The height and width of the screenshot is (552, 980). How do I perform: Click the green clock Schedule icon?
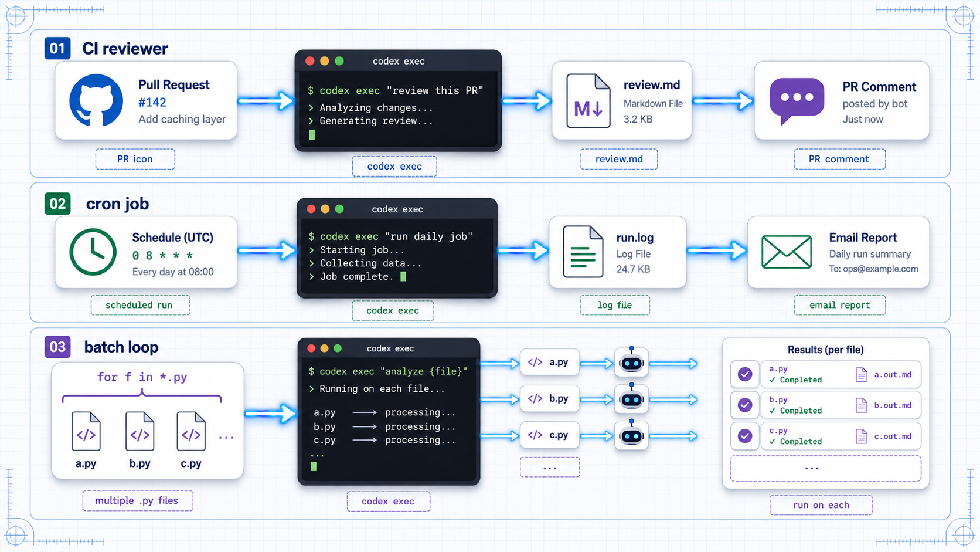click(93, 252)
